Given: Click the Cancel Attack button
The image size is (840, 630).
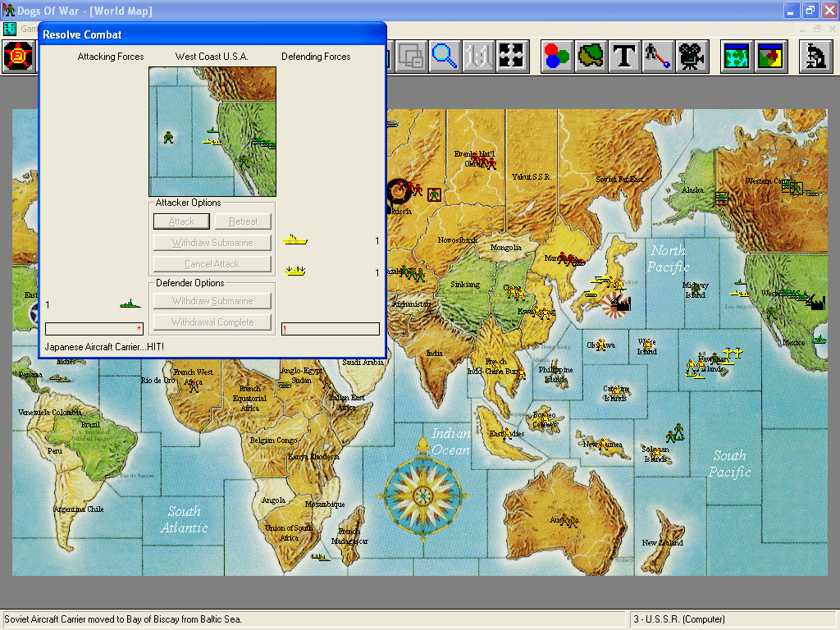Looking at the screenshot, I should (212, 264).
